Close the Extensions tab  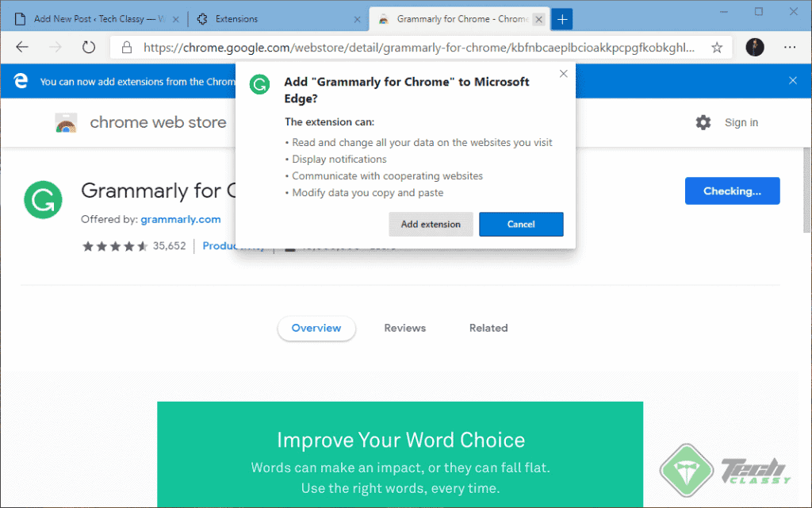pos(357,19)
